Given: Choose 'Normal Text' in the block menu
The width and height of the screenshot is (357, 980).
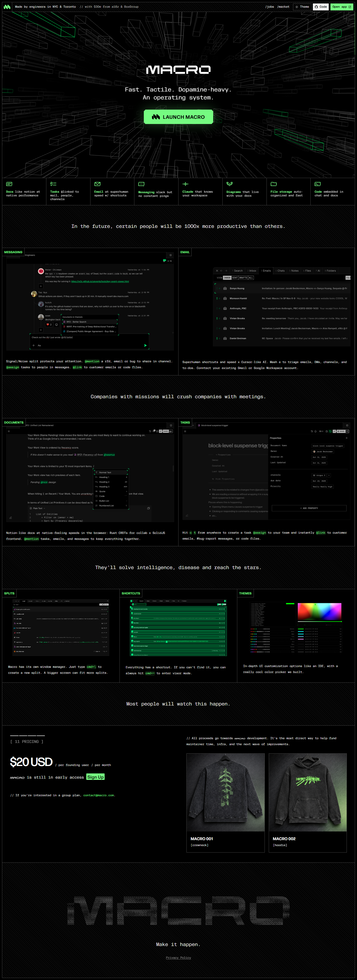Looking at the screenshot, I should pyautogui.click(x=111, y=472).
